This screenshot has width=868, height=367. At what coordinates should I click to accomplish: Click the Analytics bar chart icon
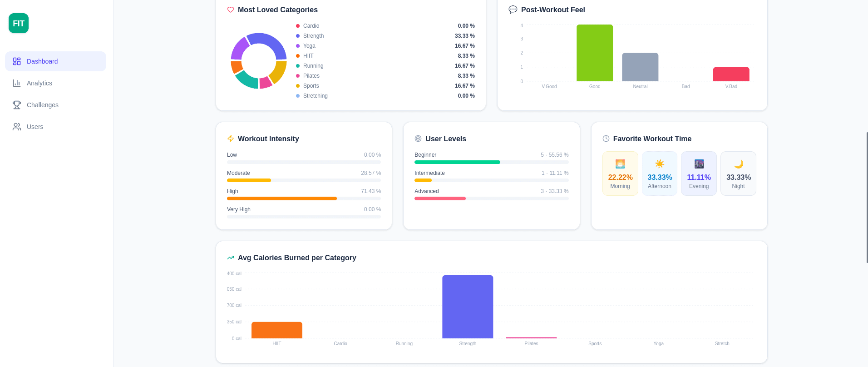[17, 83]
